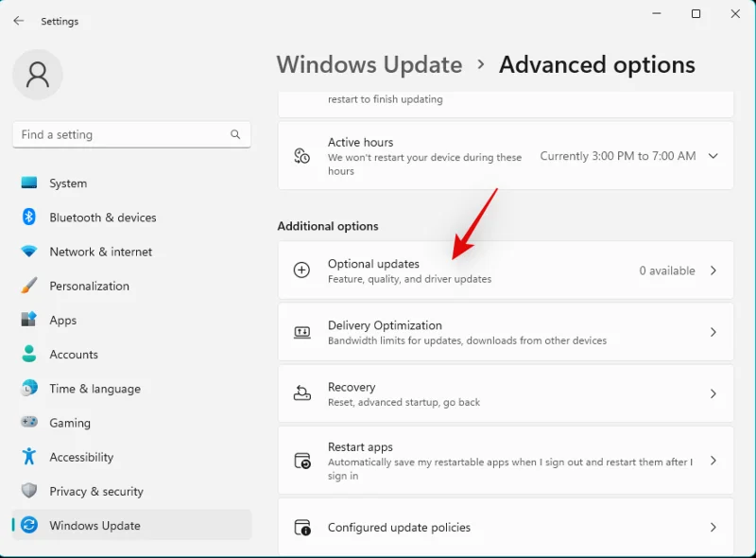Select the Accessibility icon
Viewport: 756px width, 558px height.
(x=30, y=457)
